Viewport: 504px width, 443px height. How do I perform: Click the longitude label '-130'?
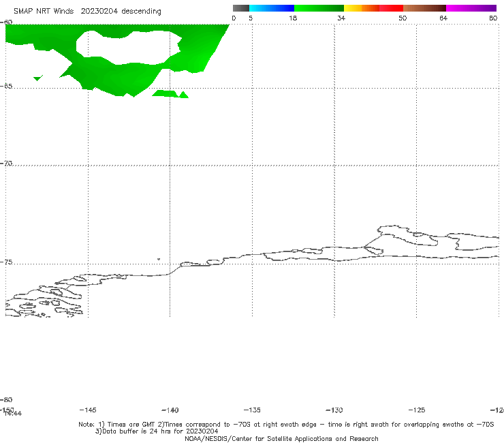coord(334,410)
